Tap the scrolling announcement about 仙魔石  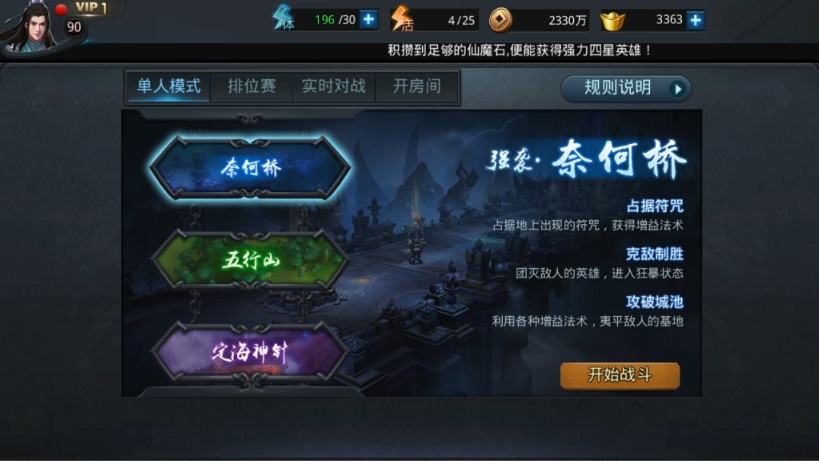click(x=519, y=51)
